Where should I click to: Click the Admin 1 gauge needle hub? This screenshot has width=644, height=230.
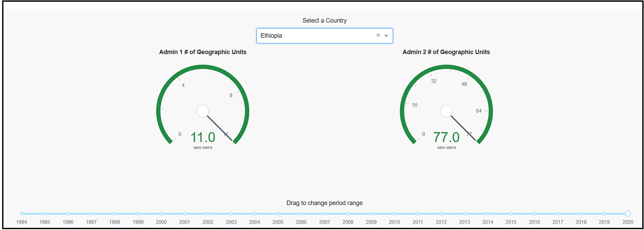click(203, 111)
